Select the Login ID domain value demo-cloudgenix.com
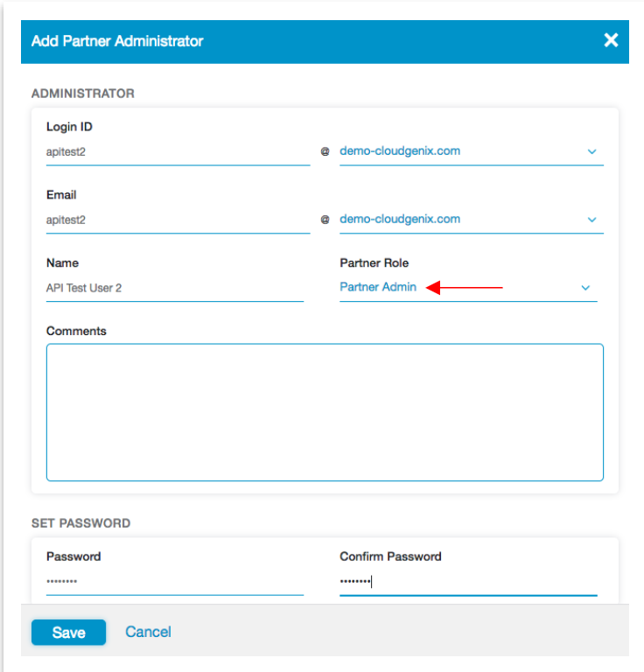 [x=399, y=150]
